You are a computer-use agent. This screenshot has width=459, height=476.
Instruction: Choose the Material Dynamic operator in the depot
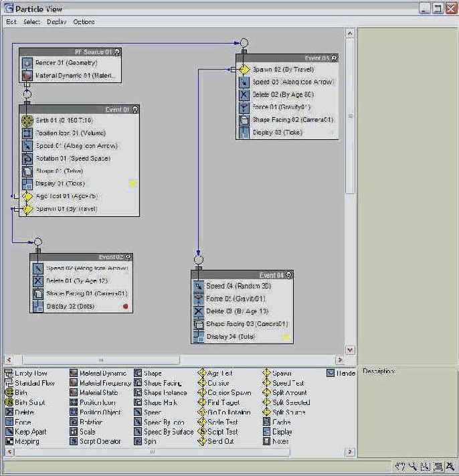pyautogui.click(x=102, y=374)
